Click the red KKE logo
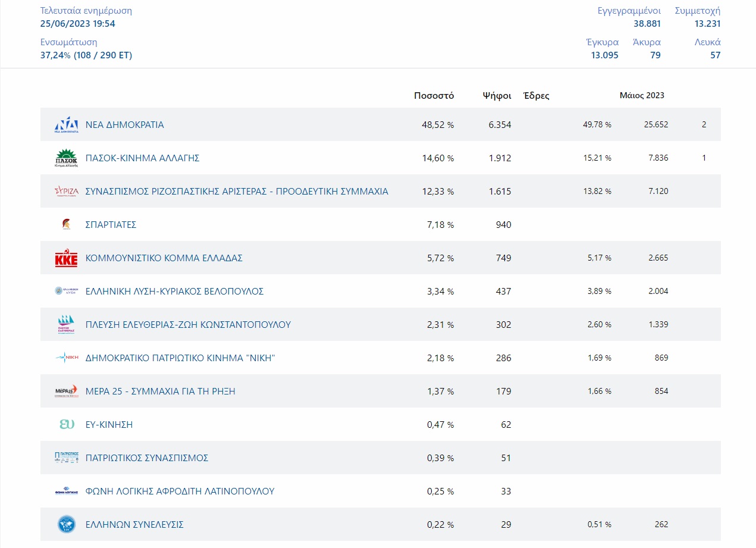 66,258
